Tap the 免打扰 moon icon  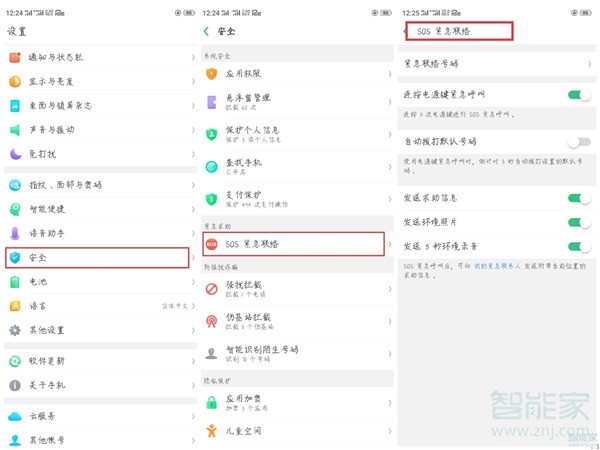[x=15, y=154]
